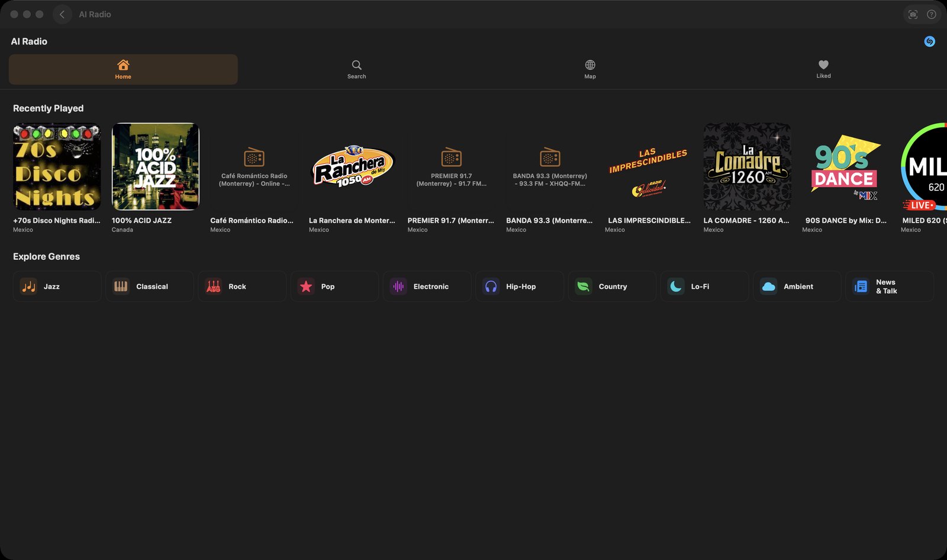Play La Comadre 1260 AM station
This screenshot has width=947, height=560.
747,166
